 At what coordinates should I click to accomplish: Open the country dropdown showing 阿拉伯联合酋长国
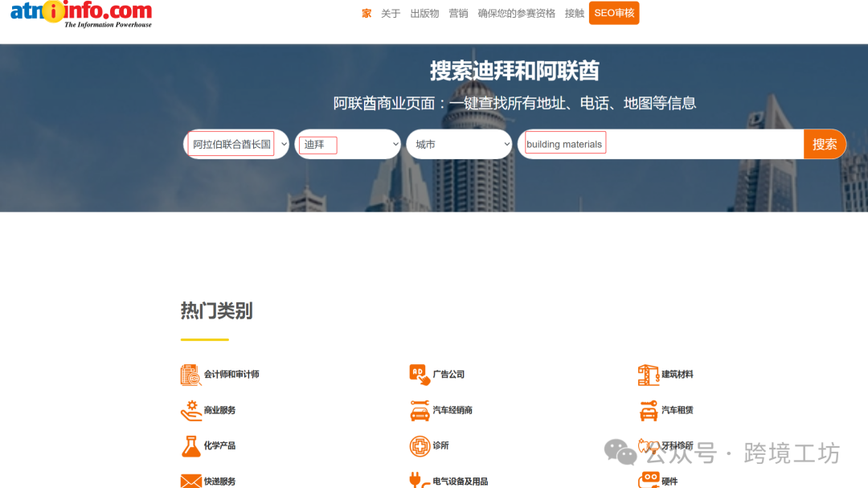[235, 144]
